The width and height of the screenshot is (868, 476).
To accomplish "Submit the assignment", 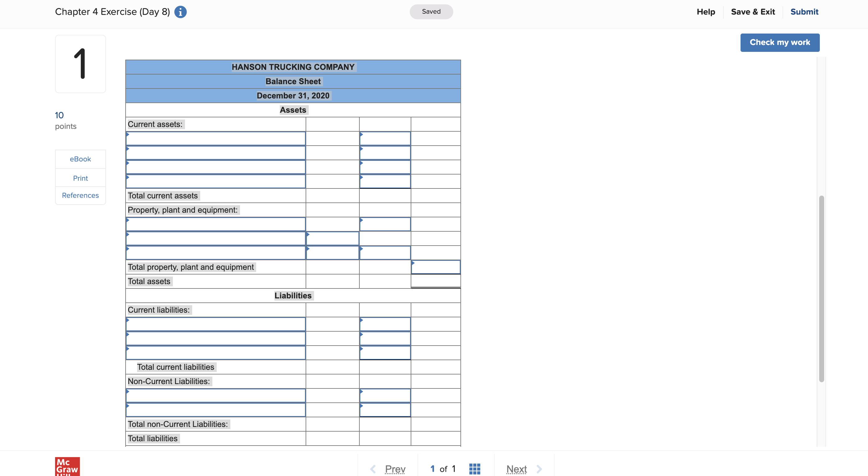I will point(804,12).
